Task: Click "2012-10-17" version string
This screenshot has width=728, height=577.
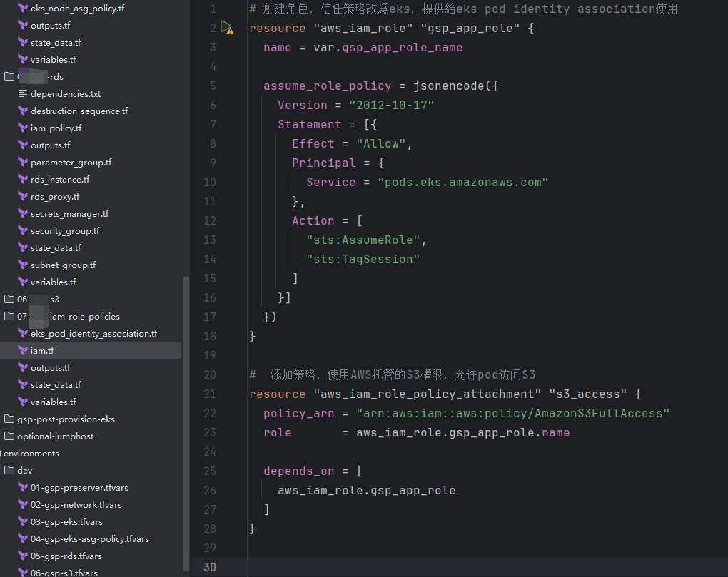Action: click(x=391, y=106)
